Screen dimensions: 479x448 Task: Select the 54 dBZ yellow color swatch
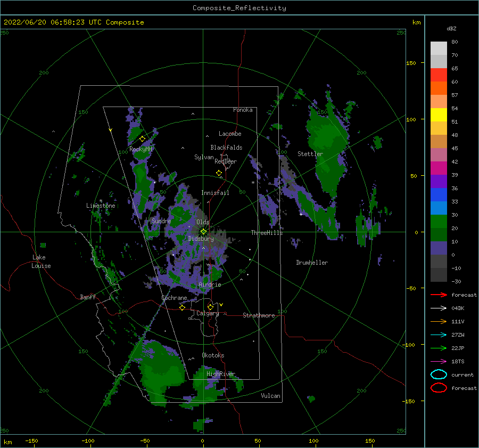pyautogui.click(x=439, y=115)
